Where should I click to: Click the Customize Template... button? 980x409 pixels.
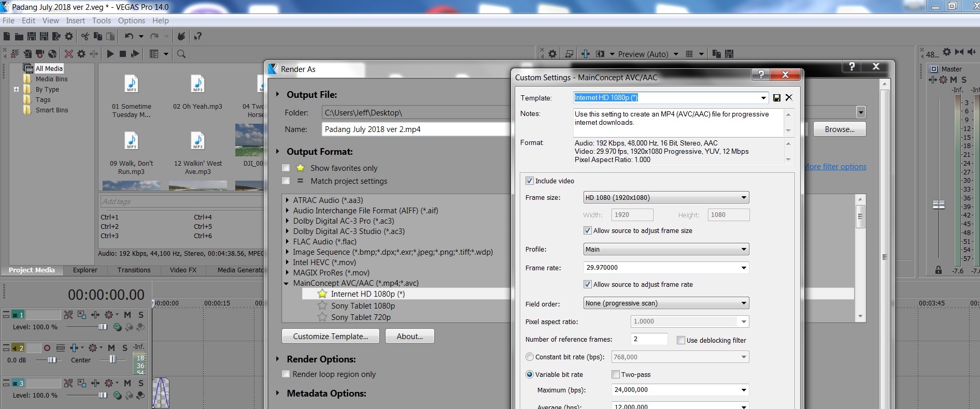pos(331,336)
